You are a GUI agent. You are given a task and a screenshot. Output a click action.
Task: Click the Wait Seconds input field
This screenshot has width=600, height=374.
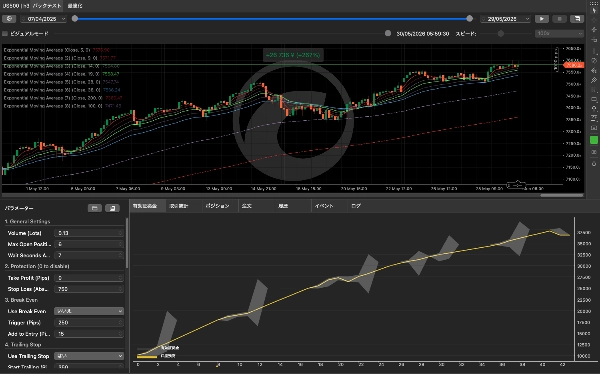(89, 255)
